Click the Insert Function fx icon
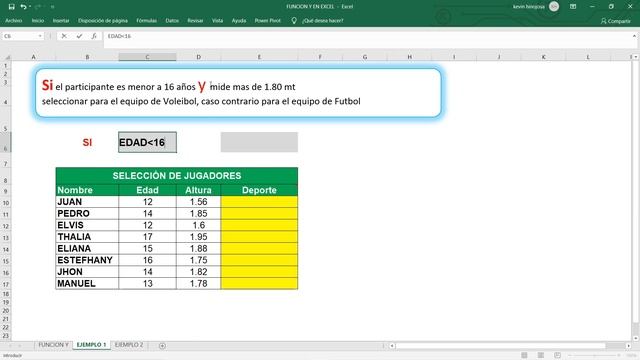This screenshot has width=640, height=360. [x=94, y=36]
